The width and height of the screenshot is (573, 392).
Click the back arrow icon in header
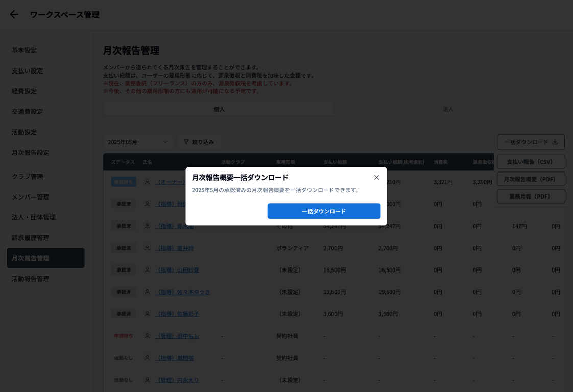14,15
